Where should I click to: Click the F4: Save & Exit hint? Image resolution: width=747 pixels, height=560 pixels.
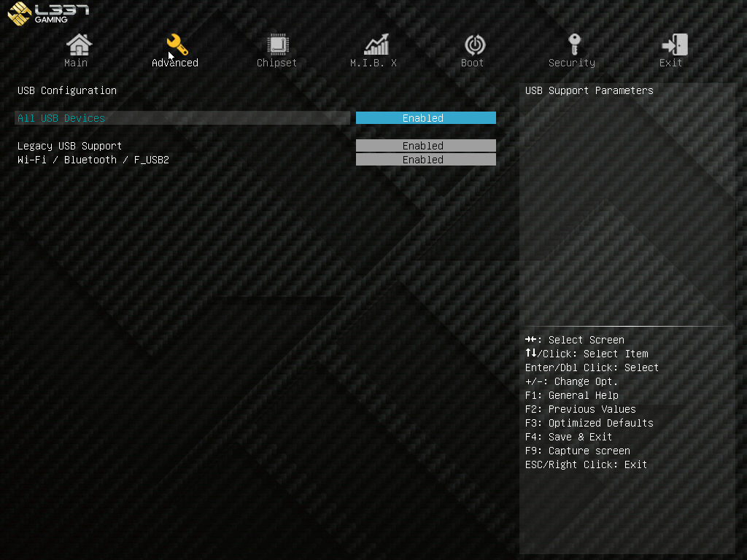pyautogui.click(x=568, y=437)
